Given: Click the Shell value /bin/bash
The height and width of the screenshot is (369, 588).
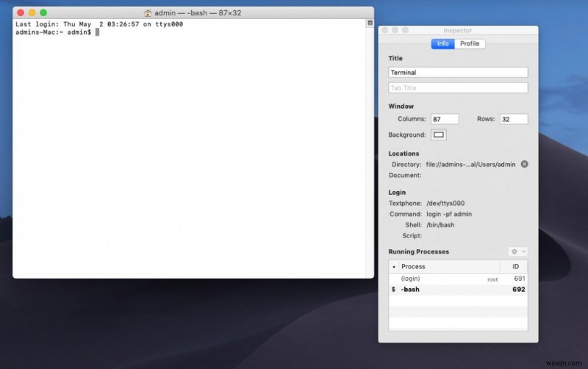Looking at the screenshot, I should (440, 225).
